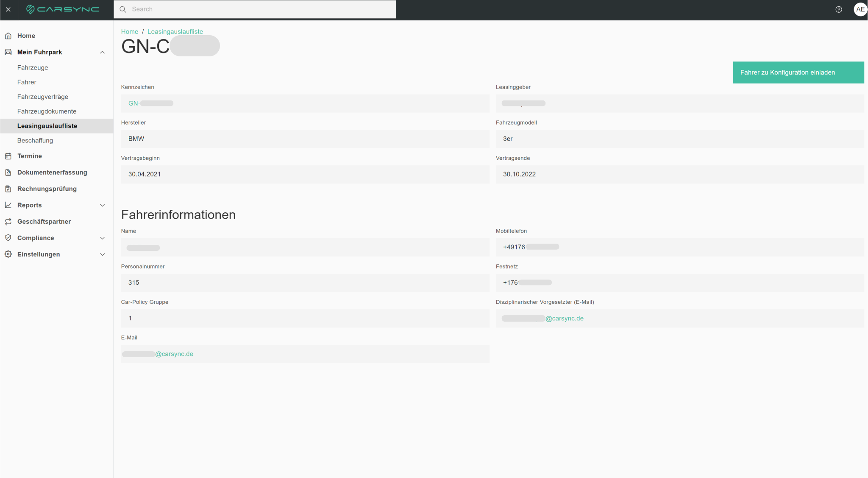Screen dimensions: 868x478
Task: Click the search magnifier icon
Action: [123, 9]
